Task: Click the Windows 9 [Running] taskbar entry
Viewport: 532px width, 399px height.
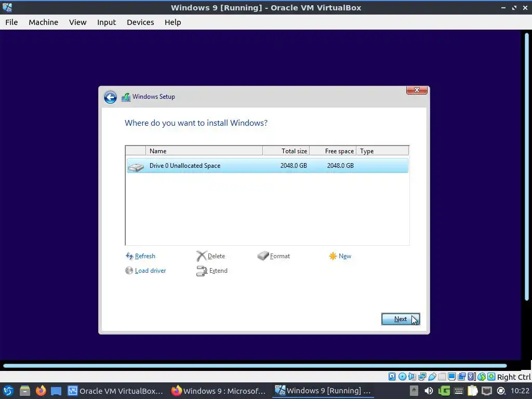Action: coord(323,391)
